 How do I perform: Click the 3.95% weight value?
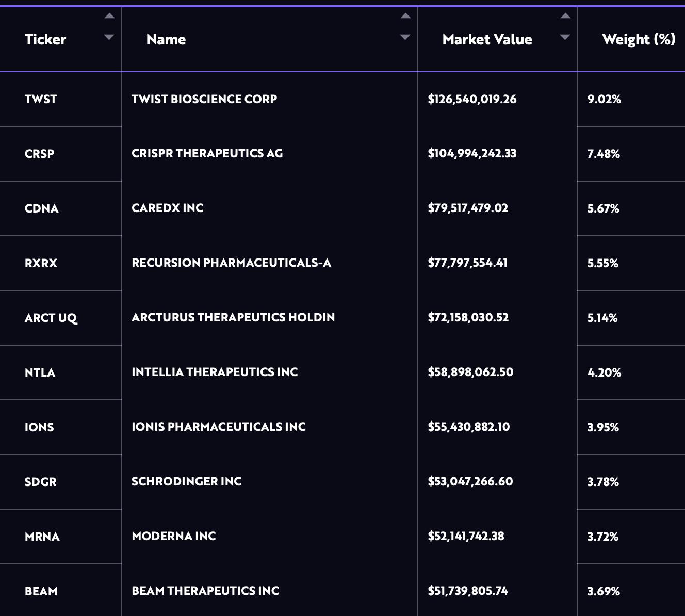coord(603,427)
